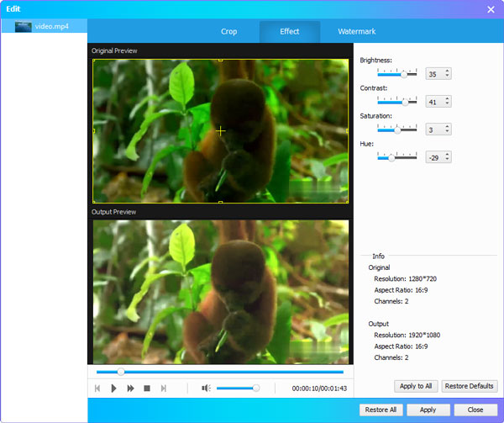Click the Brightness slider handle

(404, 75)
